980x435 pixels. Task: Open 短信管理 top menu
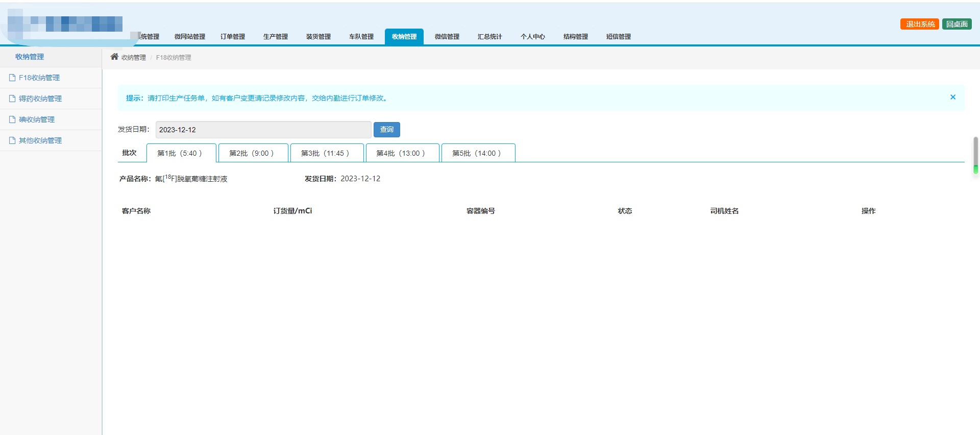pos(619,37)
